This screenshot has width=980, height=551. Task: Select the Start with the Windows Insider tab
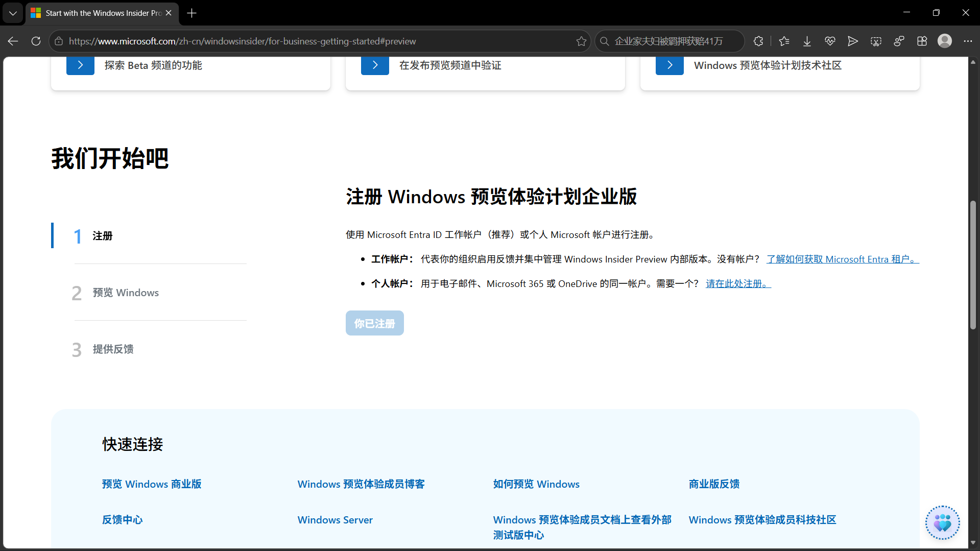tap(102, 13)
